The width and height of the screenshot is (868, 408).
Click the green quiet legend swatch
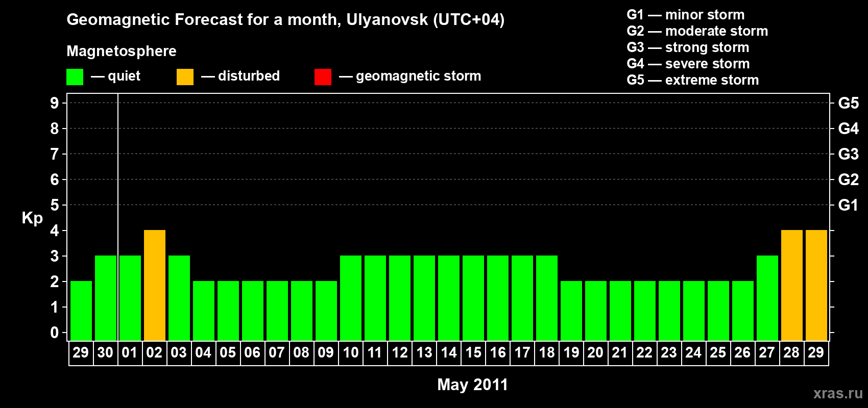coord(75,77)
